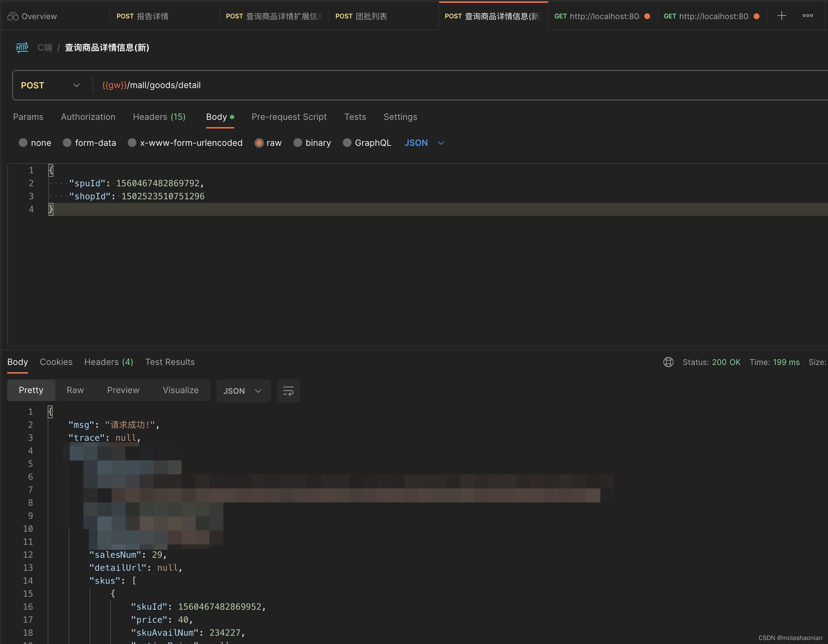The height and width of the screenshot is (644, 828).
Task: Switch response view to Raw
Action: [75, 390]
